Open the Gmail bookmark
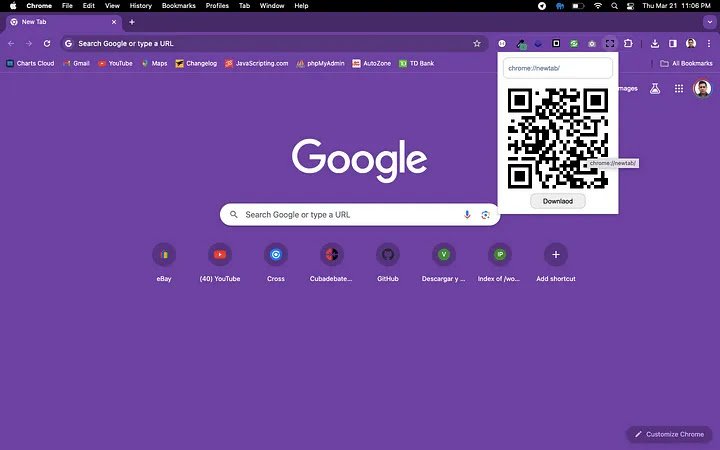Image resolution: width=720 pixels, height=450 pixels. coord(76,63)
